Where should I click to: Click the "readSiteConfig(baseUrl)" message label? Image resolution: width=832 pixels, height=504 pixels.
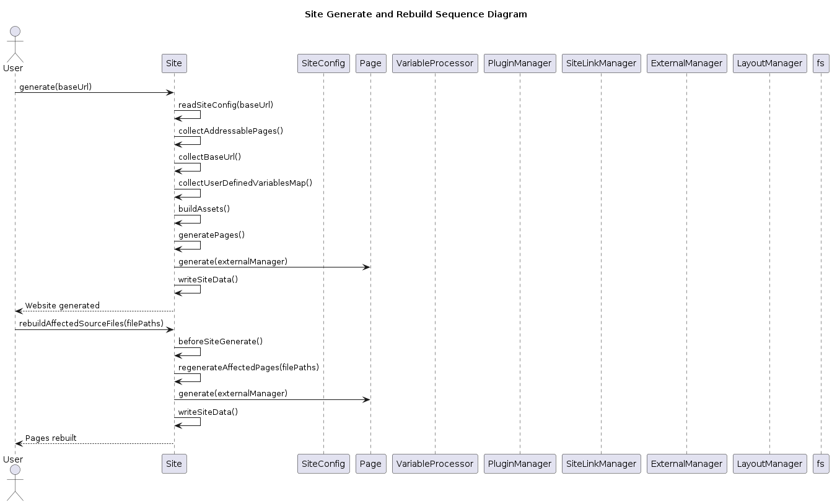[226, 105]
